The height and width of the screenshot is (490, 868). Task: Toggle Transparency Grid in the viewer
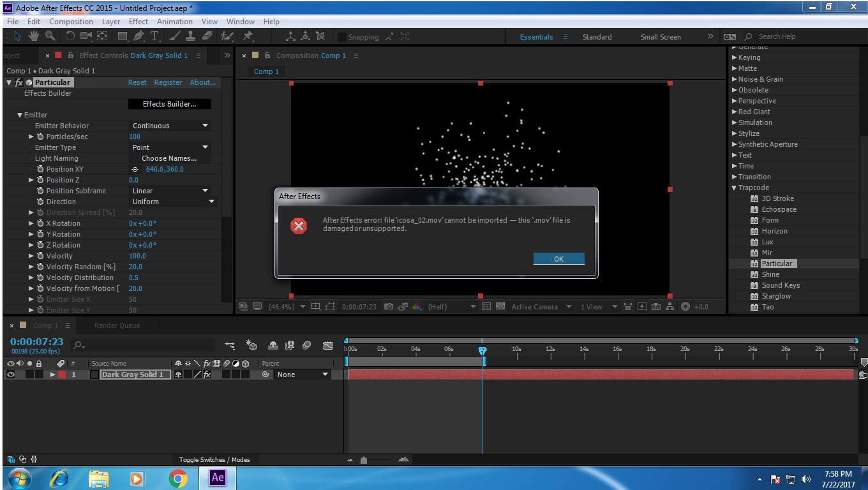500,307
